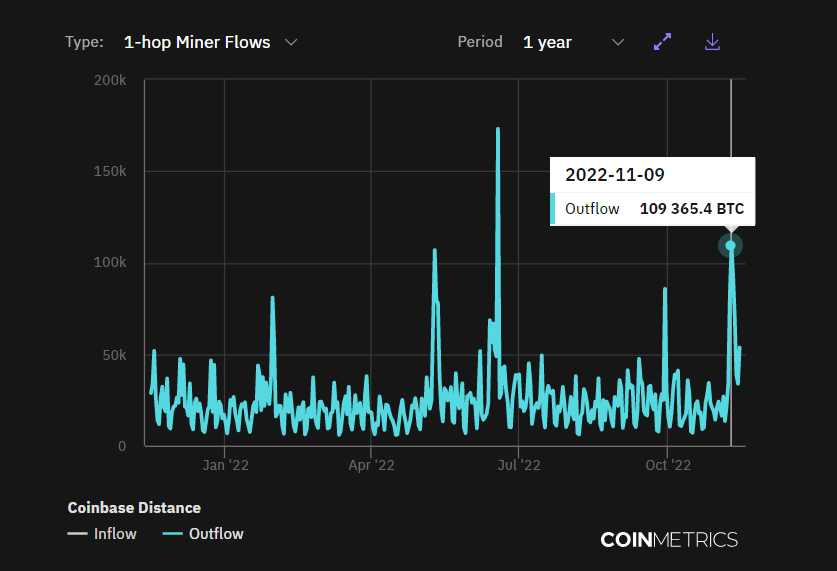Click the chevron beside 1-hop Miner Flows
This screenshot has width=837, height=571.
(291, 42)
